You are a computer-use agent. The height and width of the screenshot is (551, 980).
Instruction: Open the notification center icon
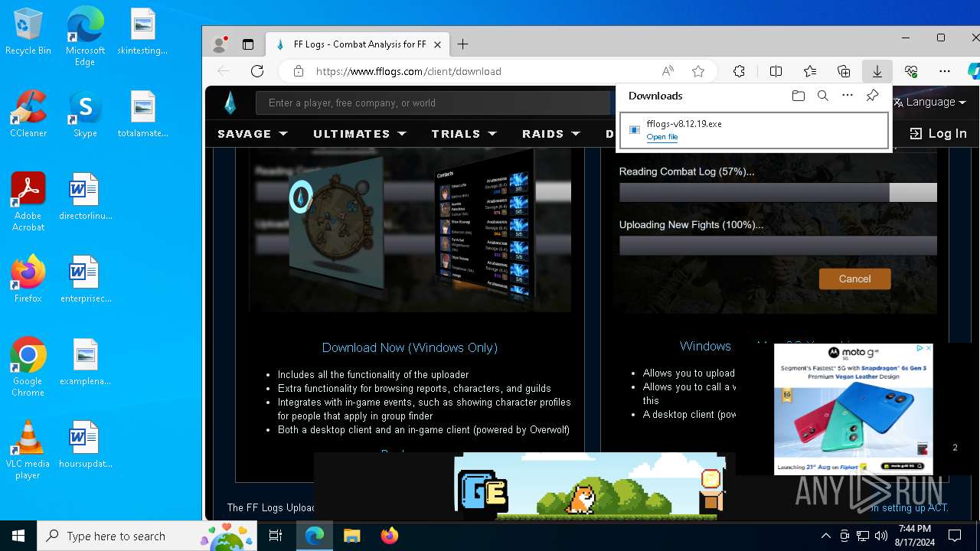pos(955,536)
